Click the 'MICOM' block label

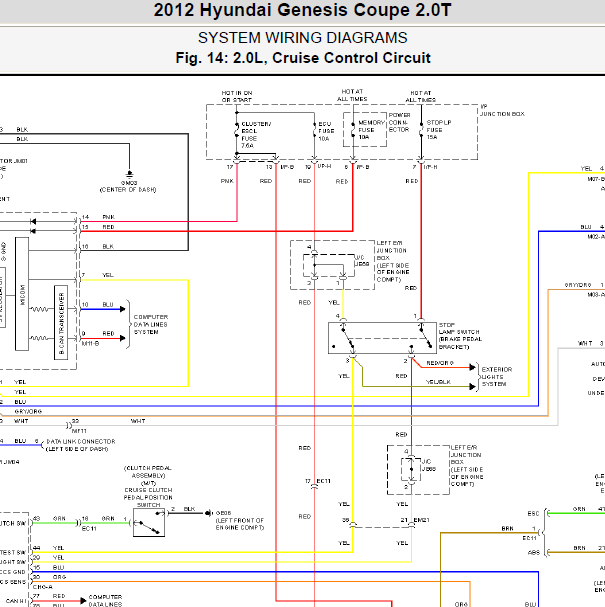[x=22, y=295]
